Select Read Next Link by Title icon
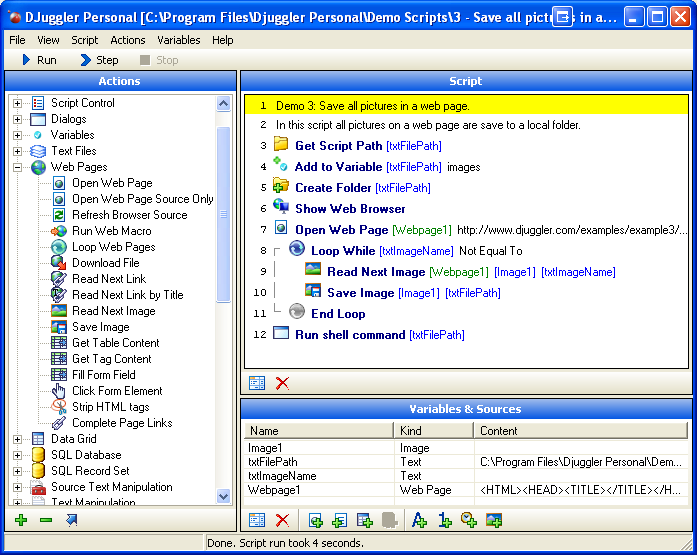This screenshot has height=555, width=697. coord(59,295)
